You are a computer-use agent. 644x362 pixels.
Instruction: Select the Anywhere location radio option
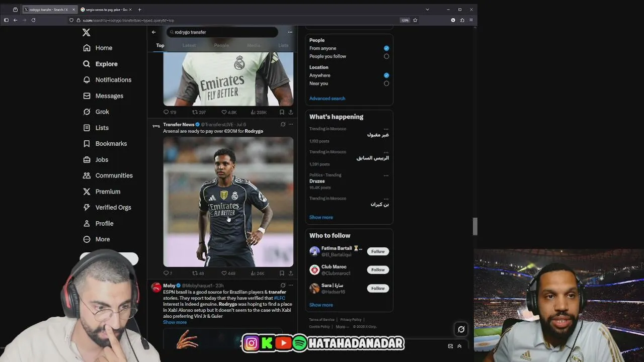click(386, 75)
